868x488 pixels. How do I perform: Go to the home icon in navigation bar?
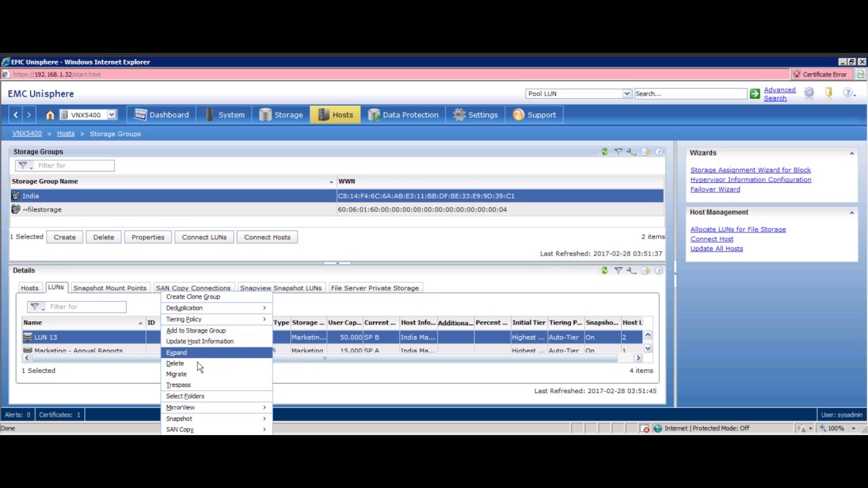click(50, 115)
